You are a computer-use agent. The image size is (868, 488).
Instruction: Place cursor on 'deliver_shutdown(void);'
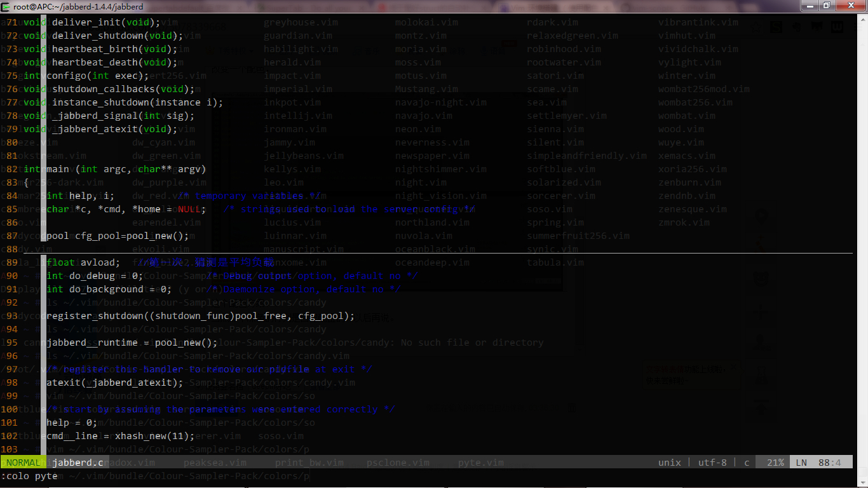point(118,36)
